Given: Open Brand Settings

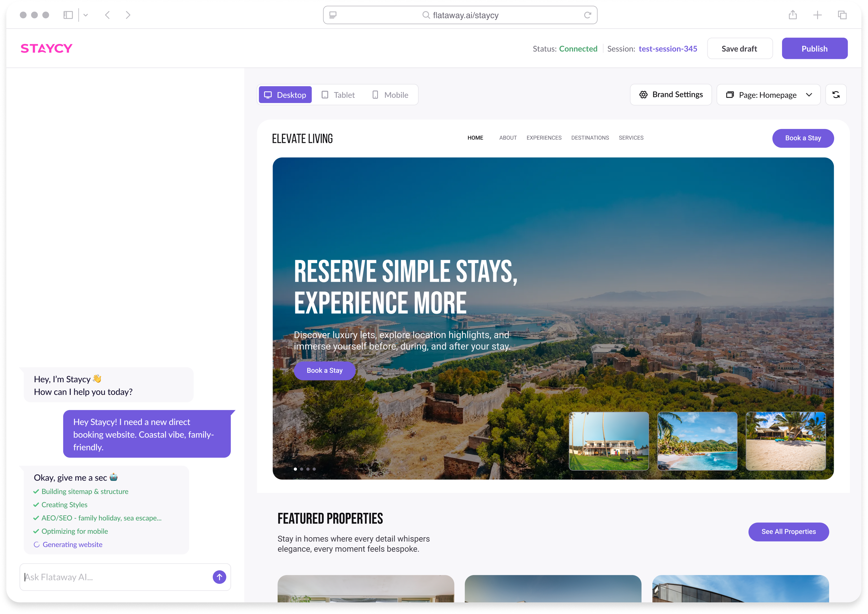Looking at the screenshot, I should [671, 95].
